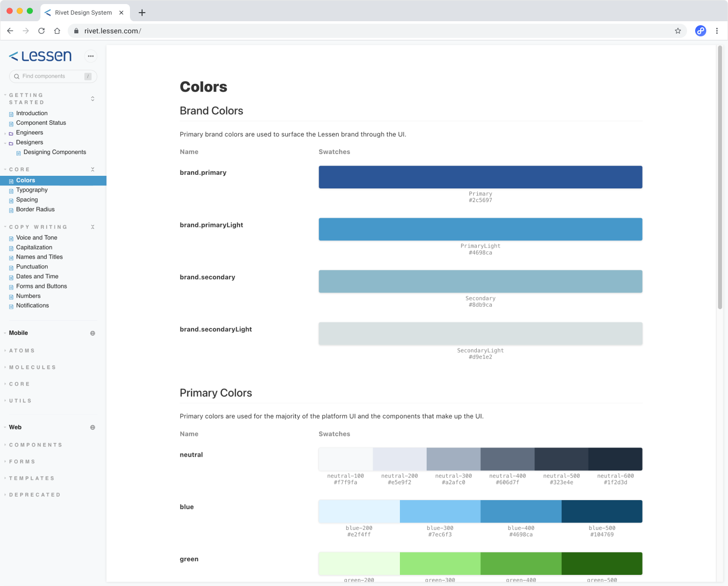This screenshot has width=728, height=586.
Task: Focus the Find components search field
Action: (x=51, y=76)
